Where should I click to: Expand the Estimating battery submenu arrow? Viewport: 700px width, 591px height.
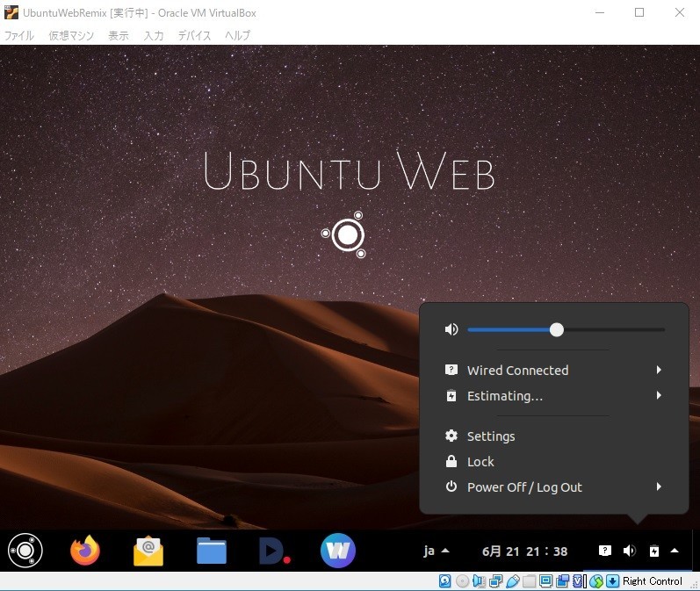click(659, 395)
